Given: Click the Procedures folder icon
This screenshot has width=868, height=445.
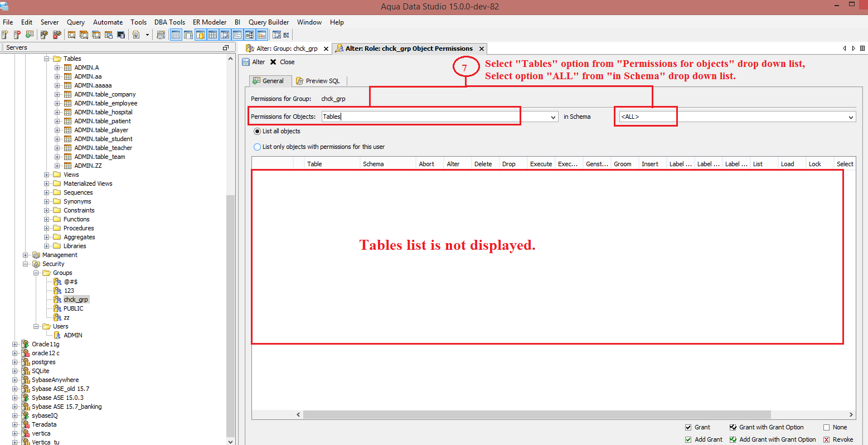Looking at the screenshot, I should [57, 228].
